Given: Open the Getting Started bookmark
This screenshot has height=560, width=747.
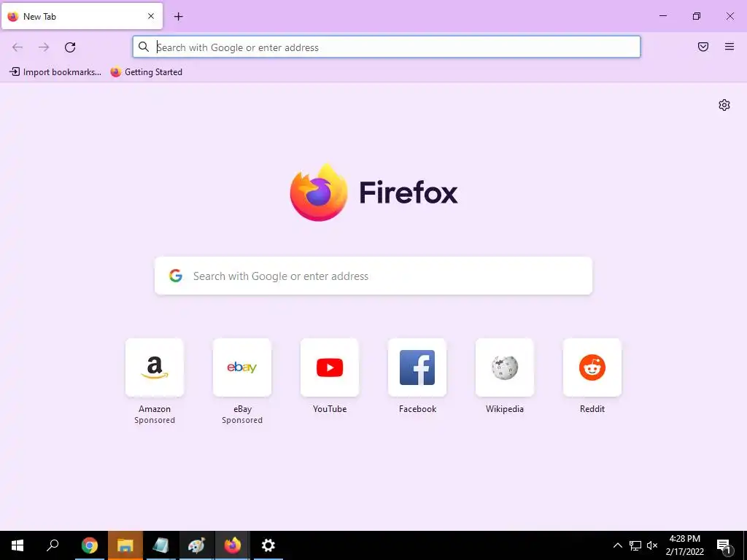Looking at the screenshot, I should click(146, 72).
